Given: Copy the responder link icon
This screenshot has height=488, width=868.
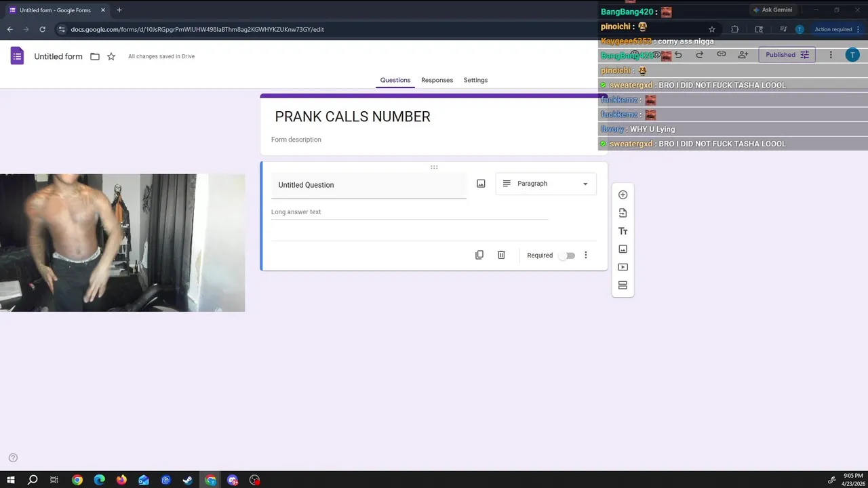Looking at the screenshot, I should [x=722, y=55].
